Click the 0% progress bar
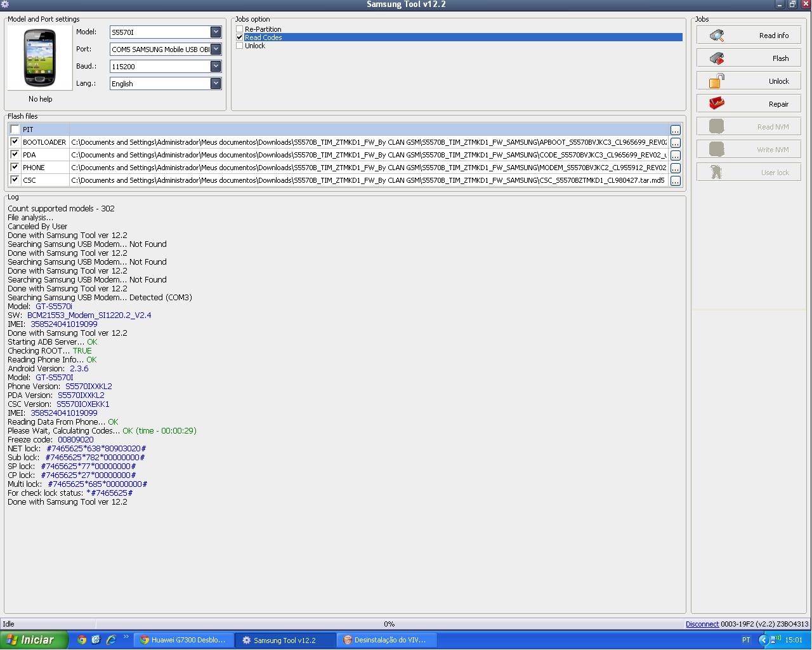Image resolution: width=812 pixels, height=650 pixels. pyautogui.click(x=390, y=624)
